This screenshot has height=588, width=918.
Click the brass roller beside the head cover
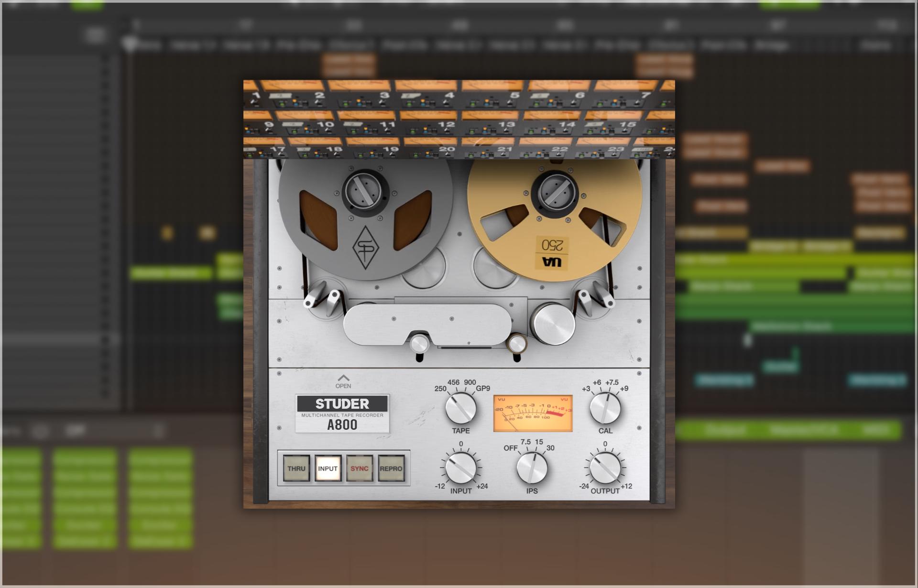click(x=516, y=343)
